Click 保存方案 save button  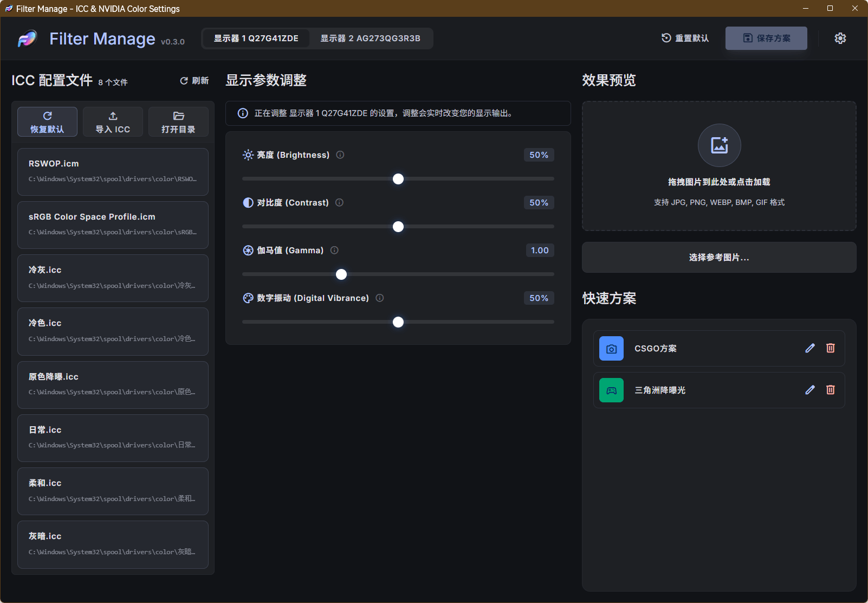[x=766, y=38]
